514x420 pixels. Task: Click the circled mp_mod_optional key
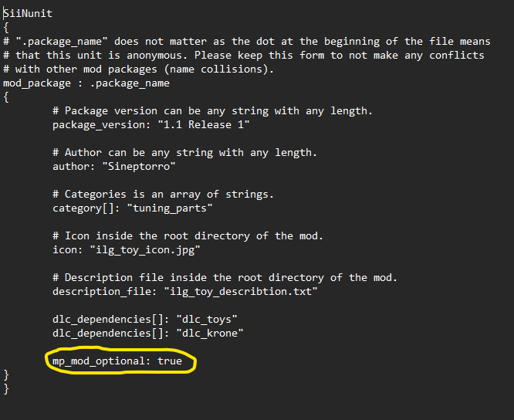pos(99,361)
